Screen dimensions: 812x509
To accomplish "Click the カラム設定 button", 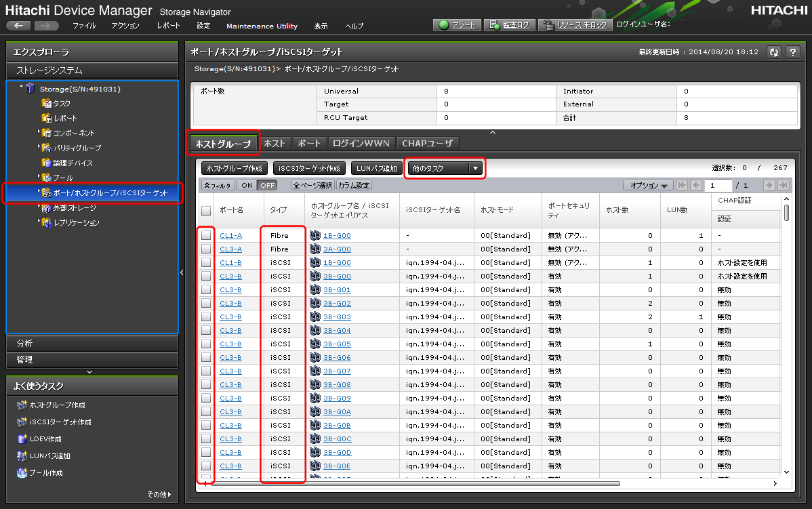I will pyautogui.click(x=354, y=185).
